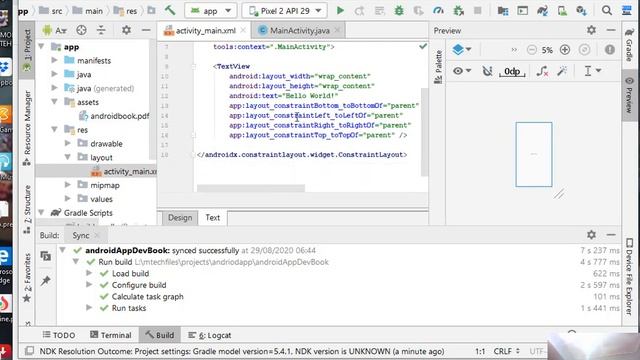Click the pin icon in Build panel
640x360 pixels.
(46, 280)
